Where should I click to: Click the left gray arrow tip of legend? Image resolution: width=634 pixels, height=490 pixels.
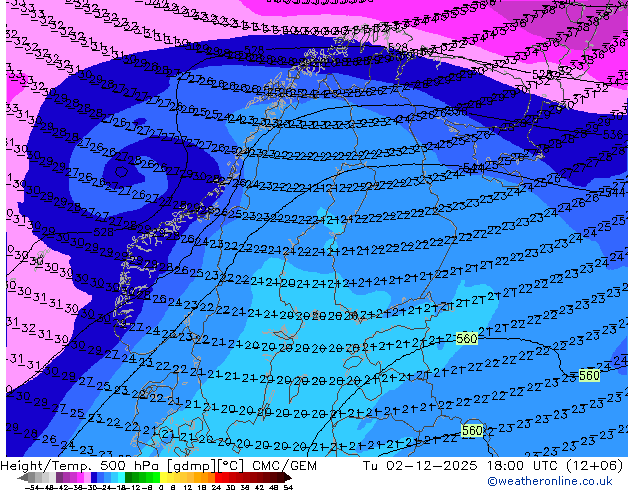pos(22,477)
